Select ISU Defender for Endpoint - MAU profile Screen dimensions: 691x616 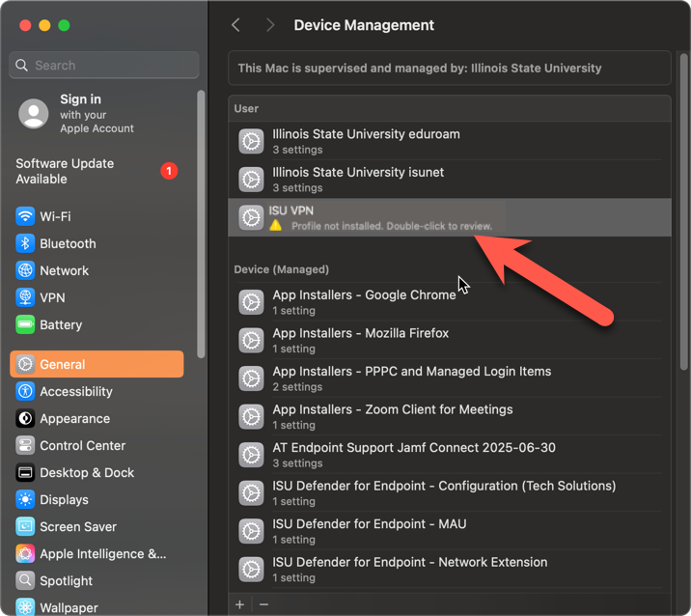(x=369, y=531)
